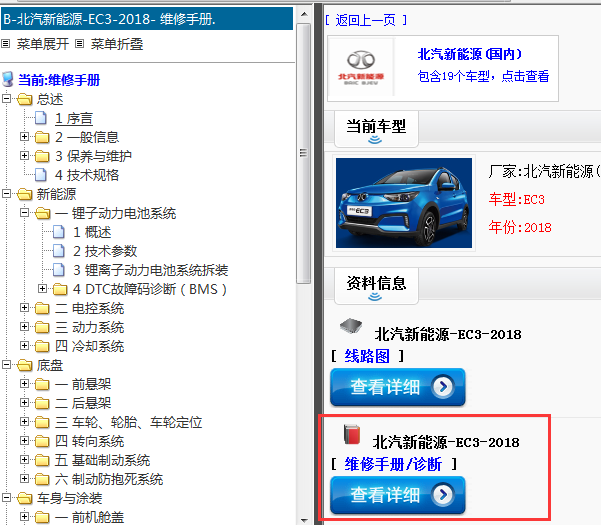Click the folder icon beside 四 冷却系统
601x525 pixels.
tap(42, 346)
